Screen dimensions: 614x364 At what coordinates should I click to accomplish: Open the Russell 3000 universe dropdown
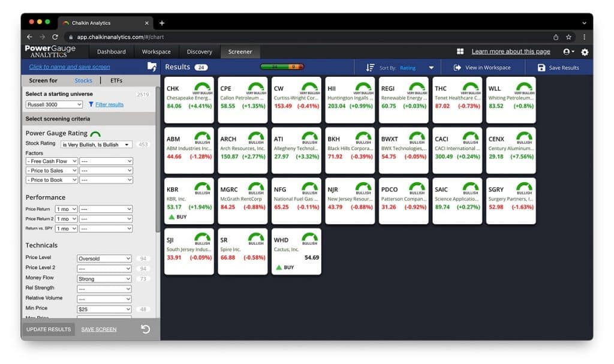54,104
